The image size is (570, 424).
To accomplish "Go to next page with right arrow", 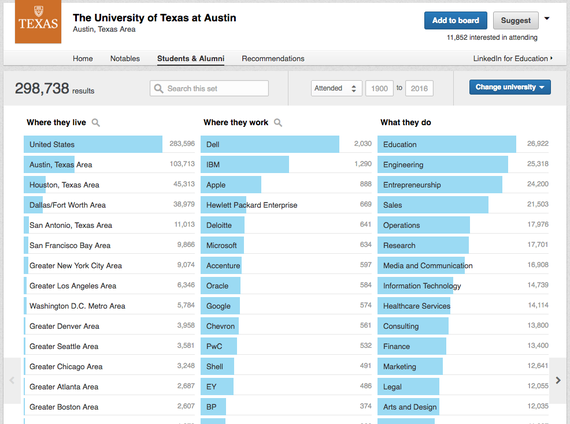I will [558, 380].
